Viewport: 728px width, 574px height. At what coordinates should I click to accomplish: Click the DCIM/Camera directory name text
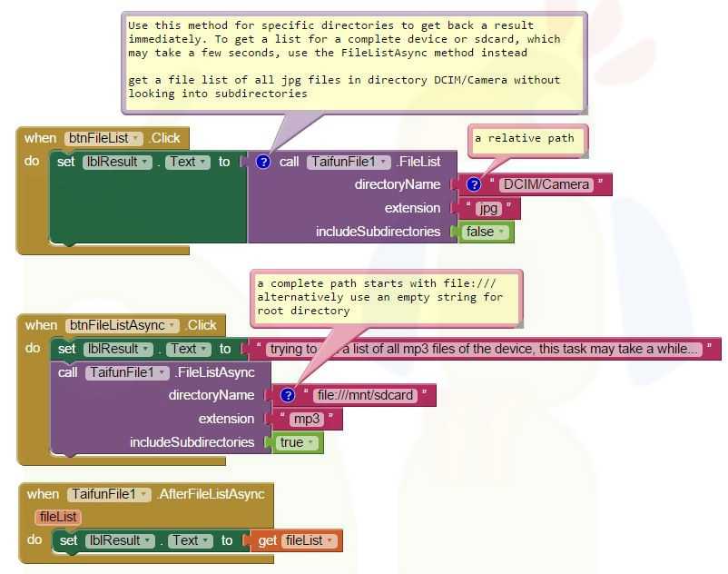[546, 184]
